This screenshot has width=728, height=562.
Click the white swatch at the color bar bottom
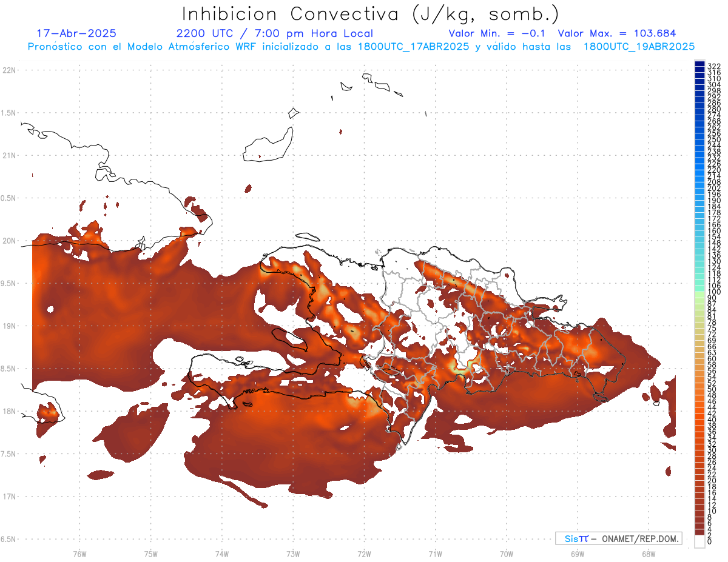(x=699, y=542)
